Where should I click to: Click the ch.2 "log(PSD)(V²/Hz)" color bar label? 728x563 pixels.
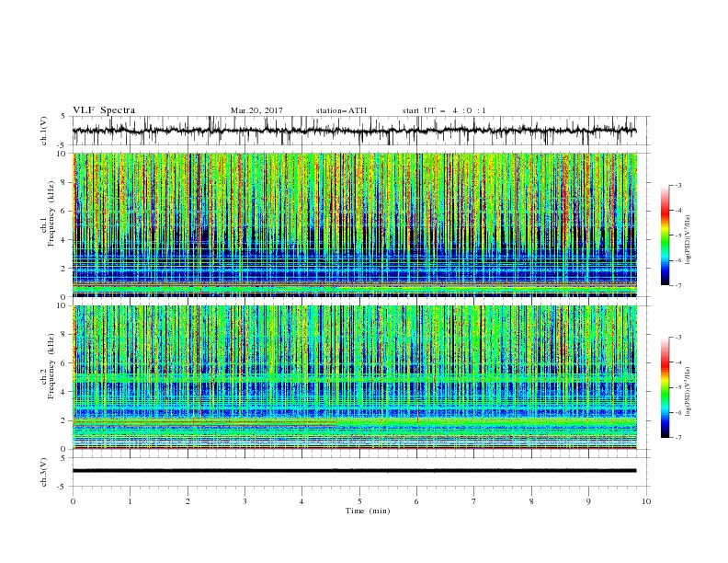(x=688, y=392)
